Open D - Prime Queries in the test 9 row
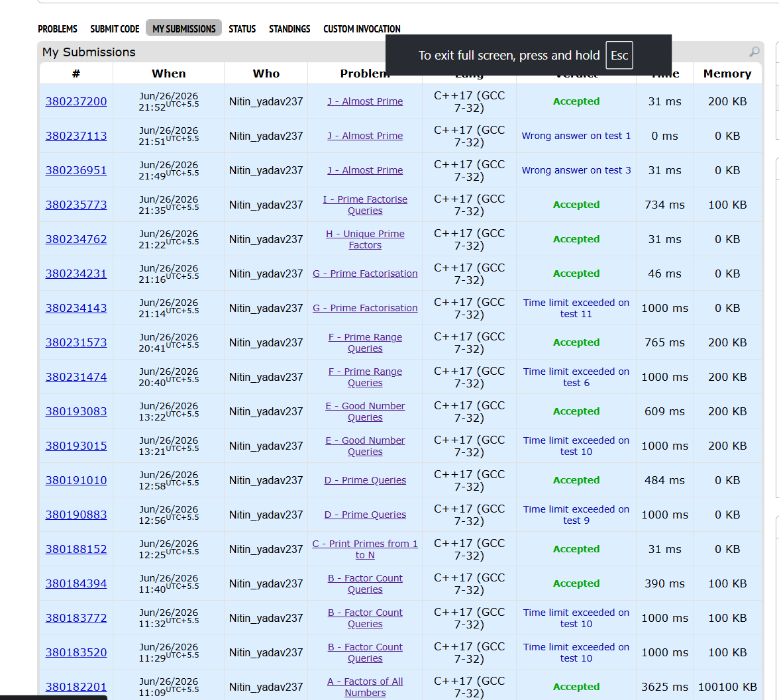 (365, 515)
